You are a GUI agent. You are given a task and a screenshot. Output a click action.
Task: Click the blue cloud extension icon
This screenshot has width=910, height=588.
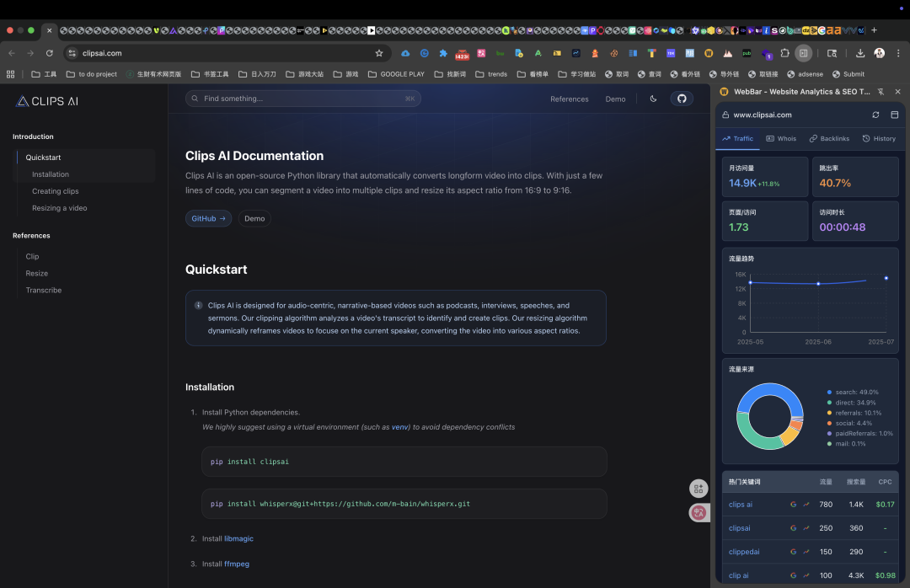pyautogui.click(x=405, y=53)
